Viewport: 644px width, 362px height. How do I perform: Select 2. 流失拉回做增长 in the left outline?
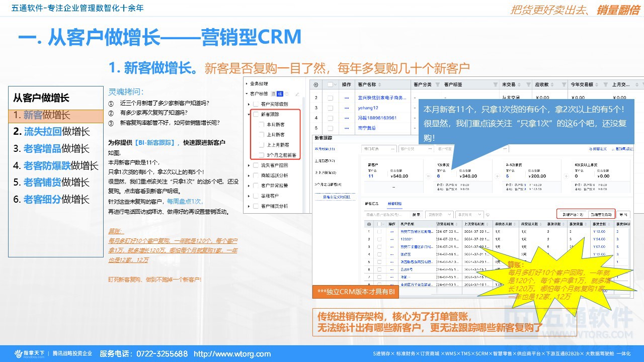(x=52, y=132)
